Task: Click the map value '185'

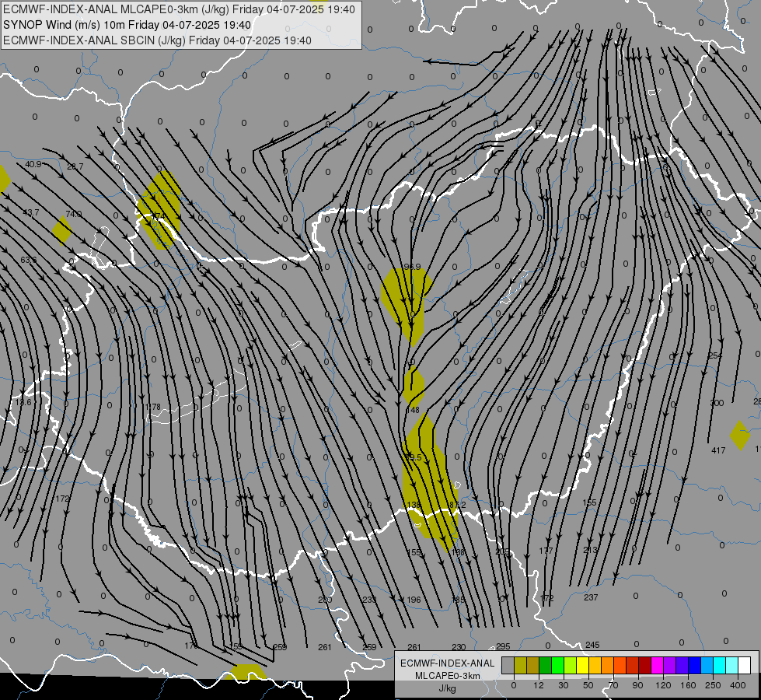Action: pos(458,600)
